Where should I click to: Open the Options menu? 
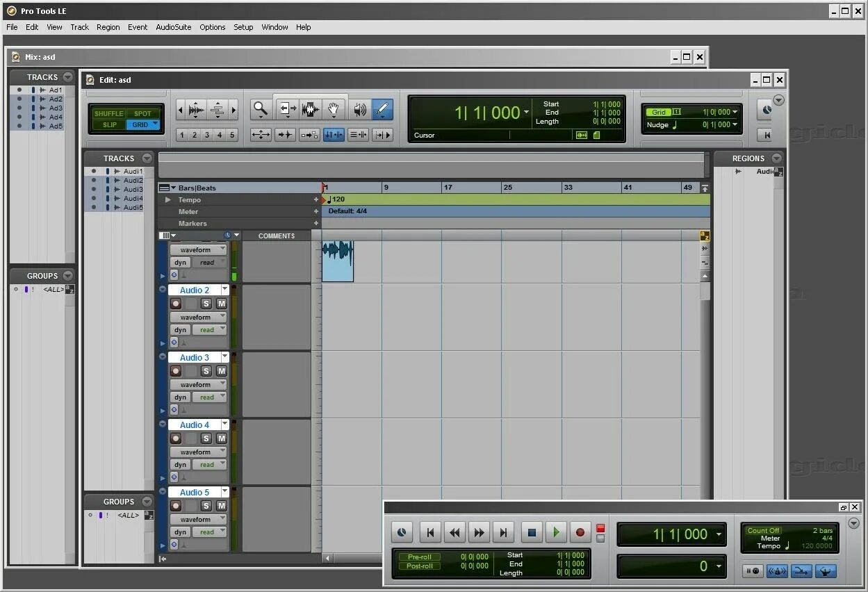[x=212, y=27]
